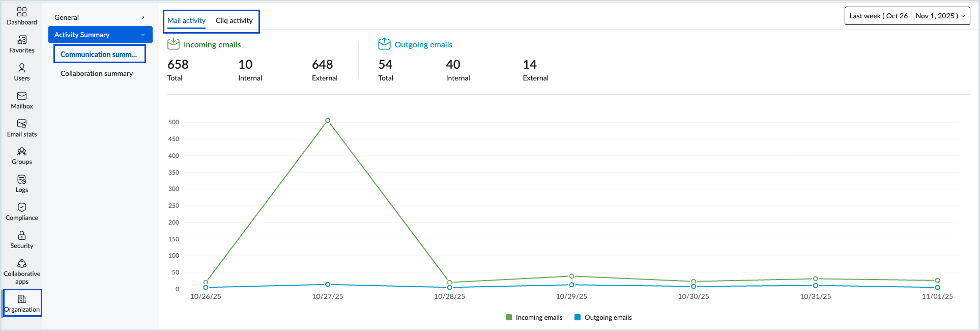Expand the General menu section
The height and width of the screenshot is (331, 980).
point(100,17)
